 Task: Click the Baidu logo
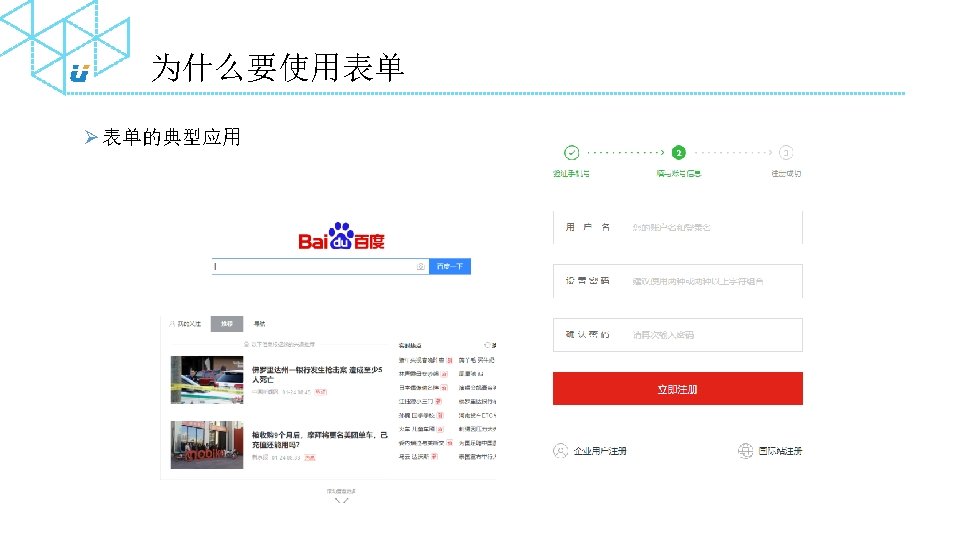click(341, 236)
